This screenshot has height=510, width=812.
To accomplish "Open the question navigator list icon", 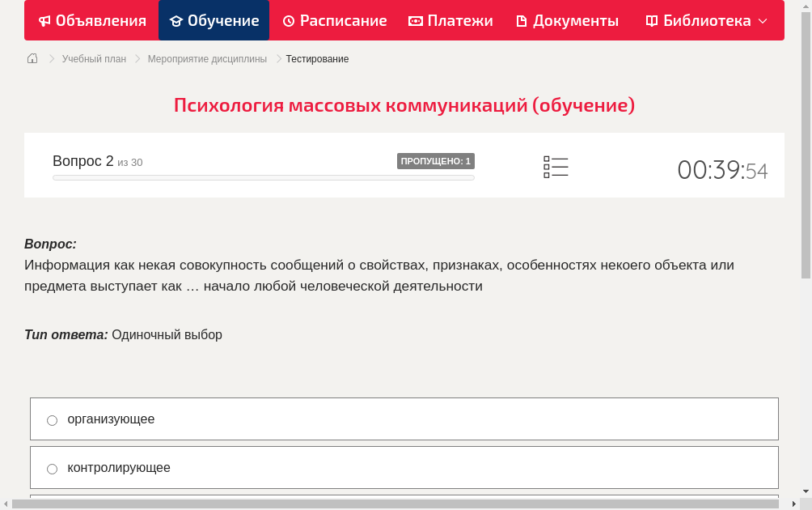I will [556, 167].
